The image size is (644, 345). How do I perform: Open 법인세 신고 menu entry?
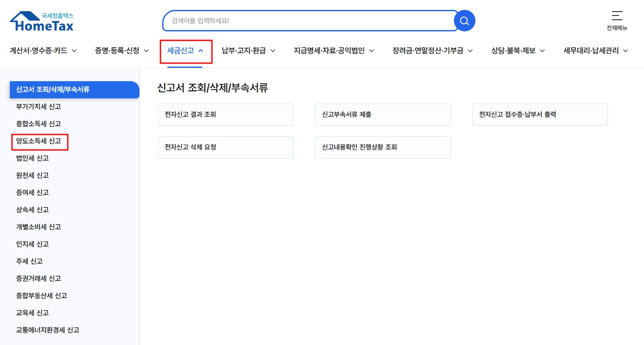point(32,158)
